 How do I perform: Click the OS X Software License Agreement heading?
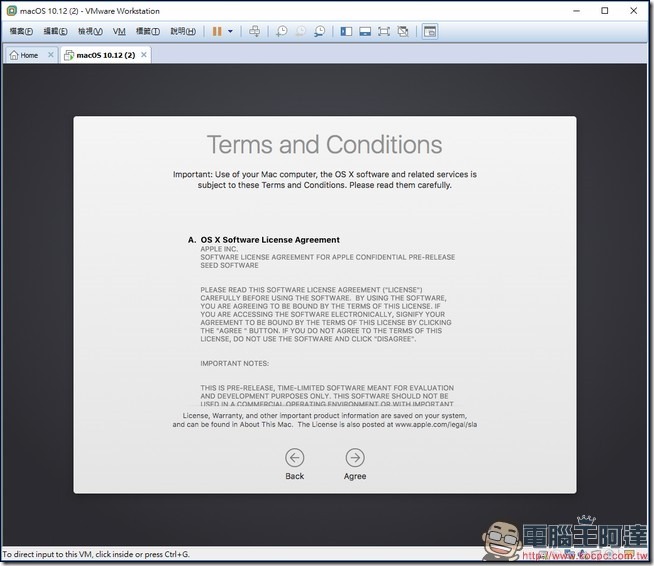(x=270, y=240)
